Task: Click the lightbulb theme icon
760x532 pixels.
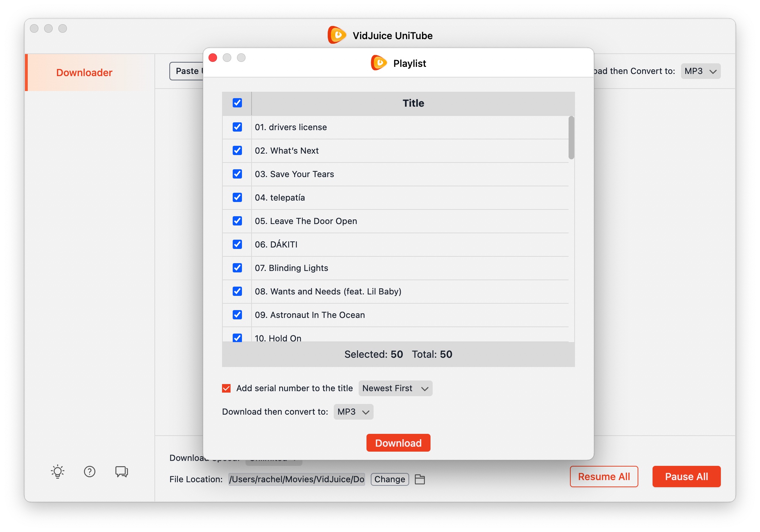Action: pyautogui.click(x=58, y=472)
